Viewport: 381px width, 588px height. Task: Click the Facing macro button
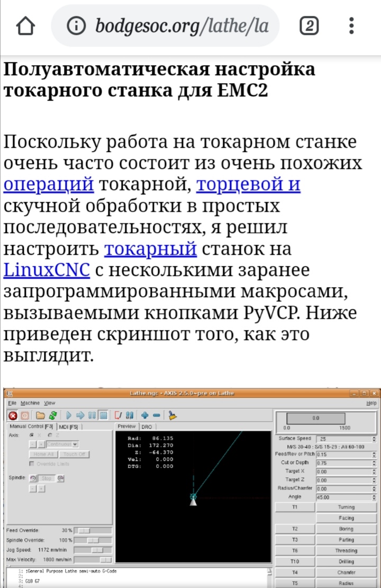(346, 518)
